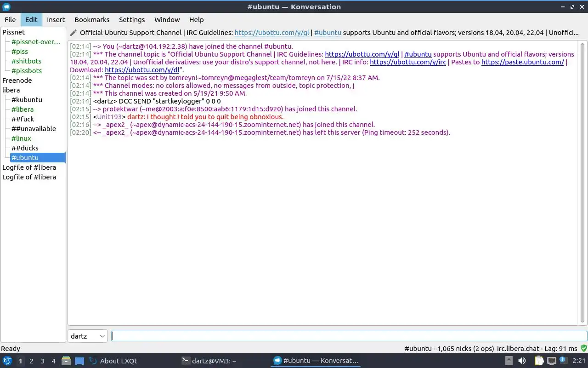The image size is (588, 368).
Task: Open the https://paste.ubuntu.com/ link
Action: click(523, 62)
